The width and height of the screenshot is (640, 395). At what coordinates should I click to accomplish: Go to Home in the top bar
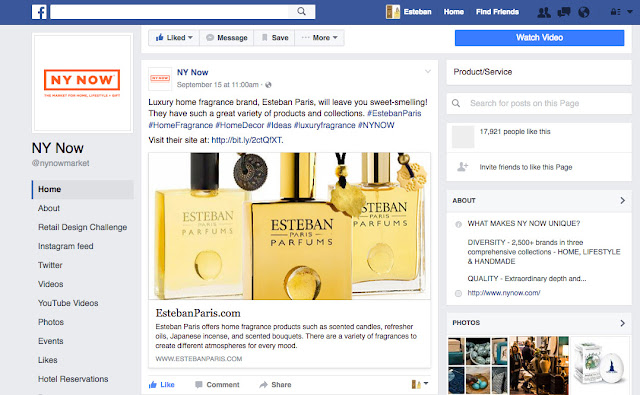454,12
